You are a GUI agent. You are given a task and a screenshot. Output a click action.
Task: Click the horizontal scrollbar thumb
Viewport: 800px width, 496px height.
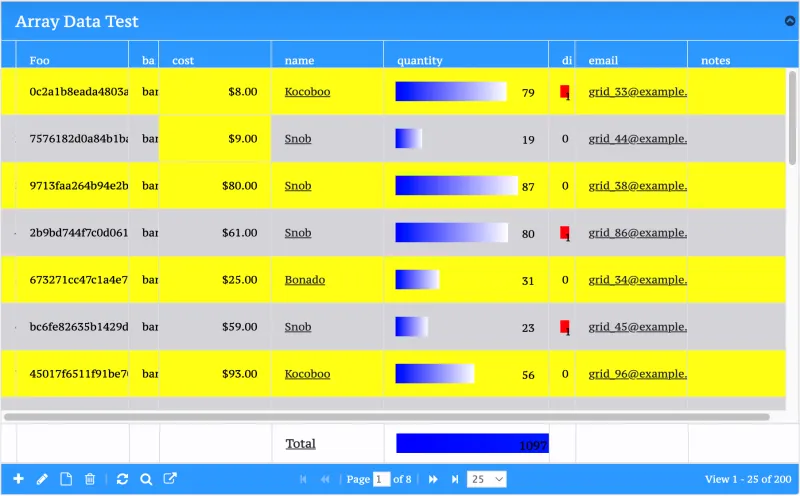[x=387, y=417]
